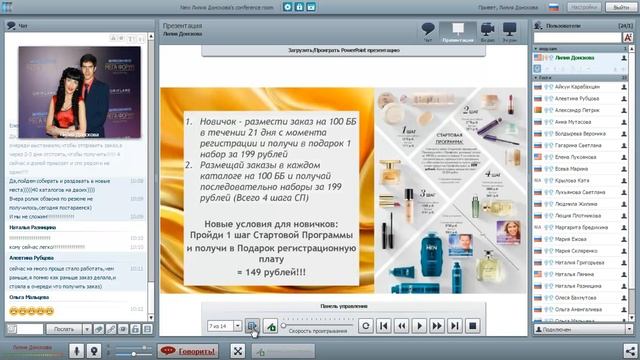Click the share icon at bottom right

(x=631, y=351)
